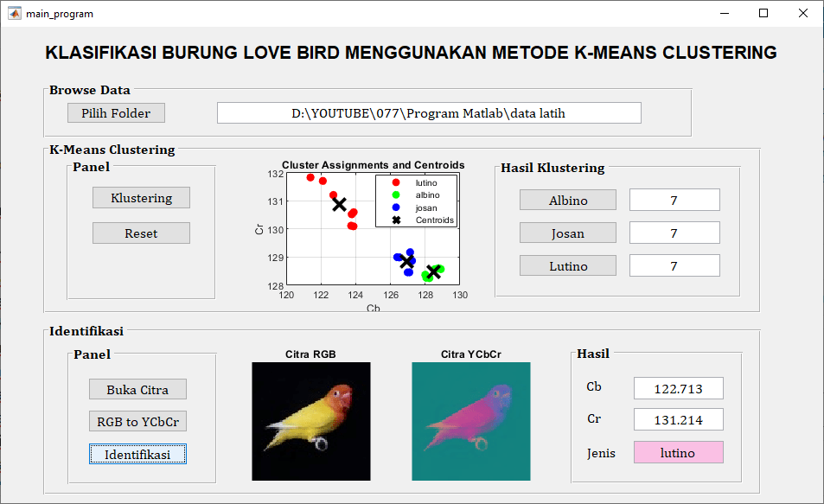Click the data latih folder path field
This screenshot has height=504, width=824.
428,112
